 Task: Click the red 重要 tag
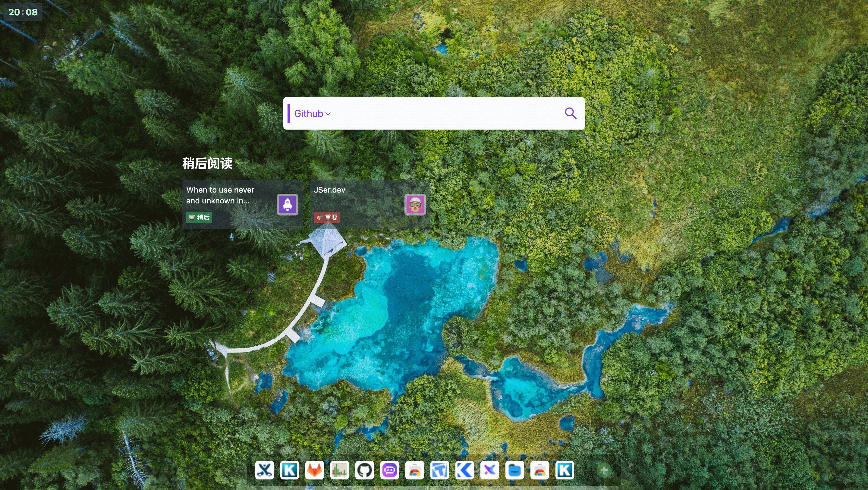(326, 217)
